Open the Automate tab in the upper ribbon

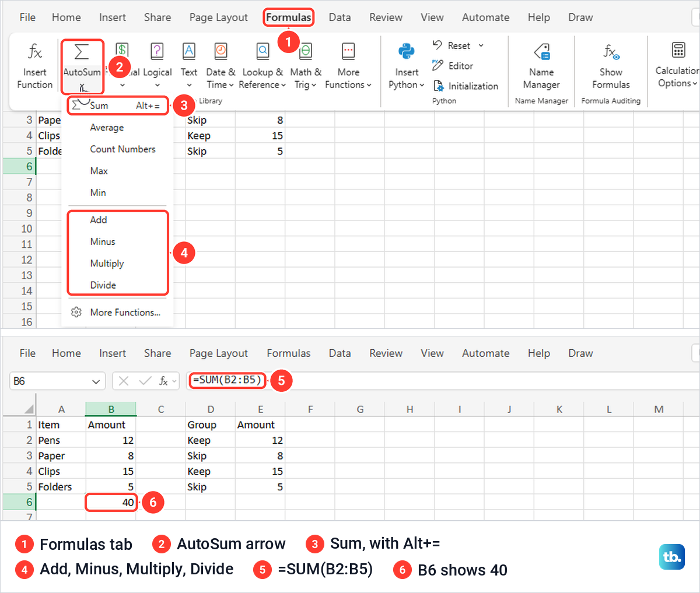485,17
